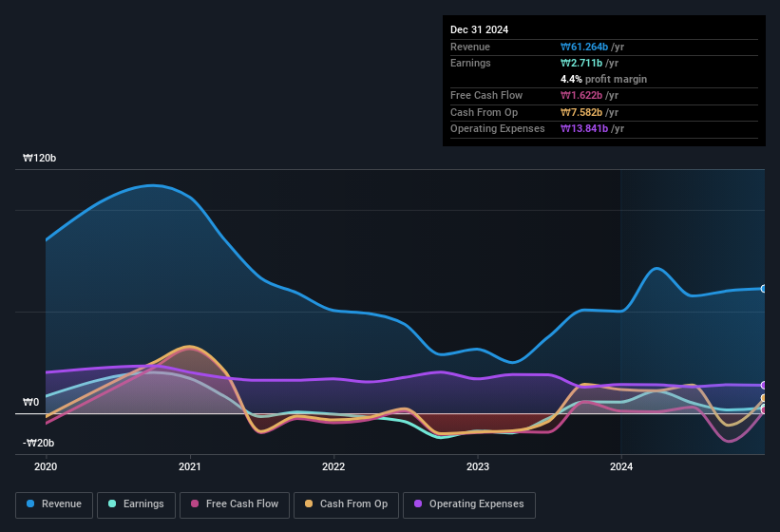Click the 4.4% profit margin text
This screenshot has width=780, height=532.
click(603, 79)
